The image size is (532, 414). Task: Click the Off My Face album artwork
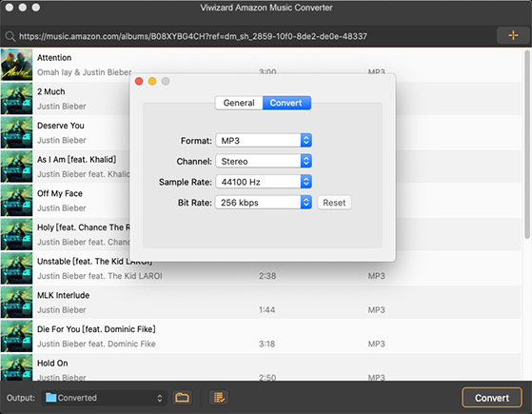point(16,200)
